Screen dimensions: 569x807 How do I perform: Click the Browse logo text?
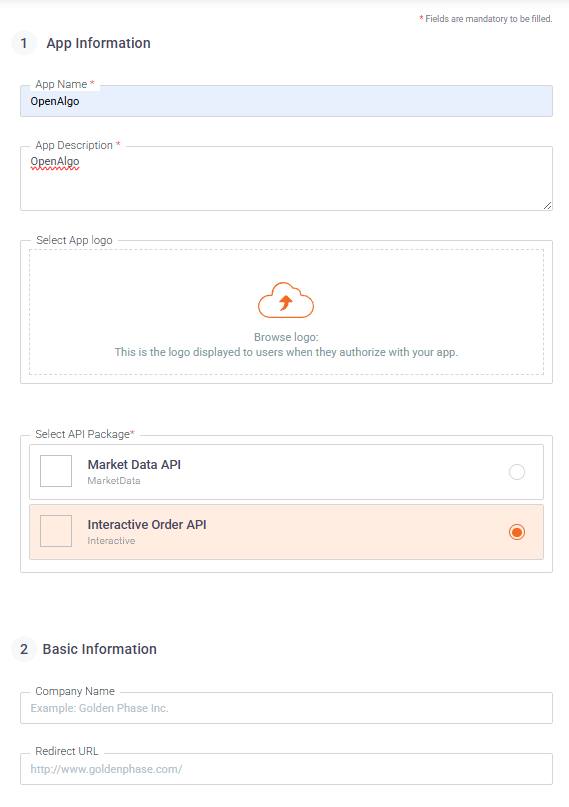pos(286,337)
